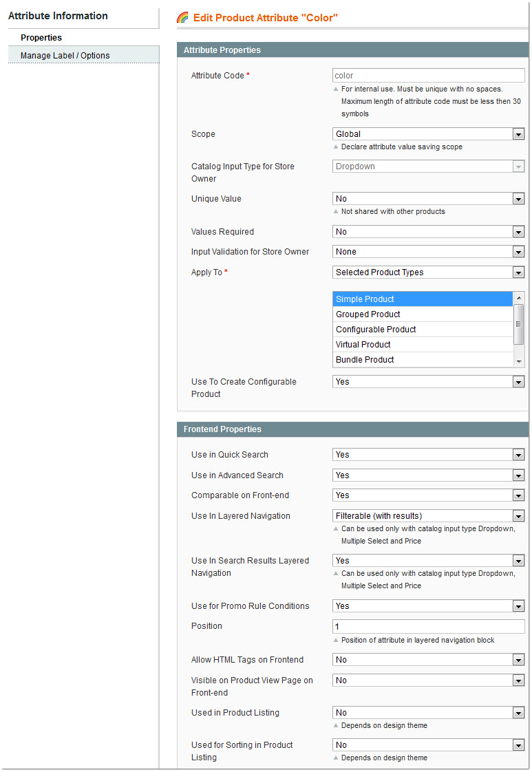Click the Edit Product Attribute "Color" title
The height and width of the screenshot is (772, 532).
tap(266, 18)
